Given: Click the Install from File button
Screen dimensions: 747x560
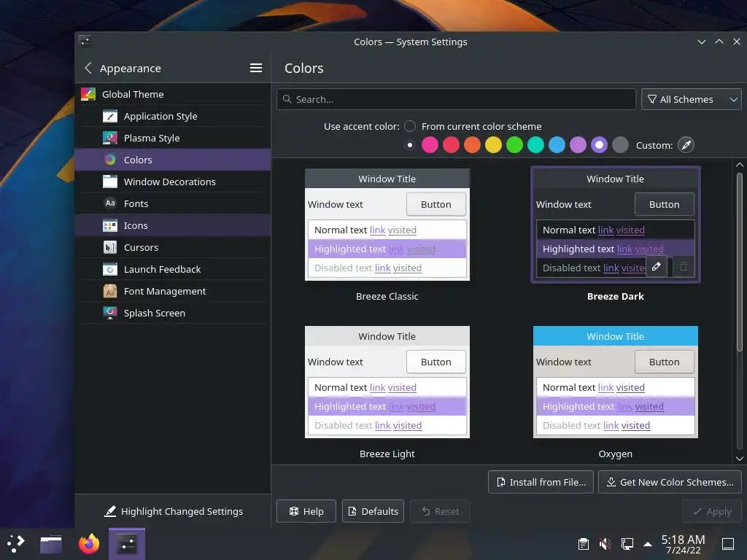Looking at the screenshot, I should [541, 482].
